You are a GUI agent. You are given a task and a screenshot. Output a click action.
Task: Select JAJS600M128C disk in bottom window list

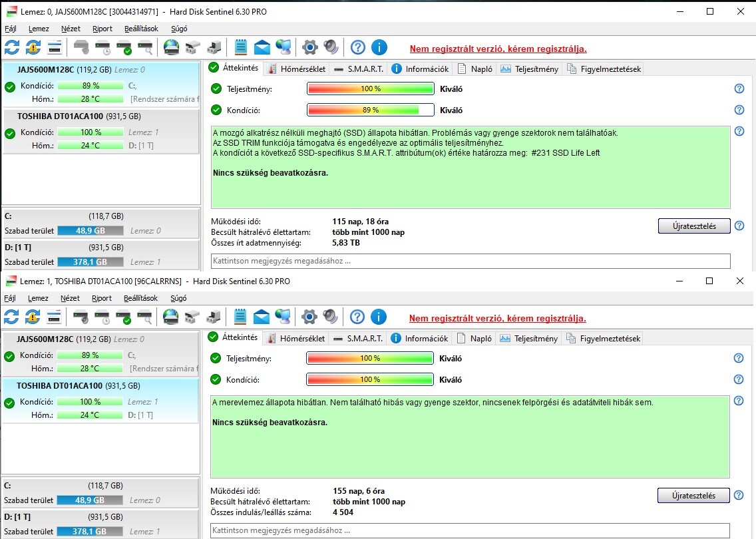point(100,353)
